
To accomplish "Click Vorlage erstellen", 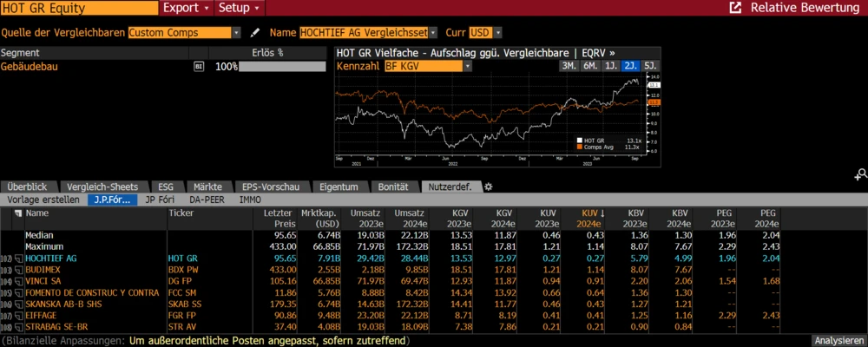I will [x=43, y=200].
